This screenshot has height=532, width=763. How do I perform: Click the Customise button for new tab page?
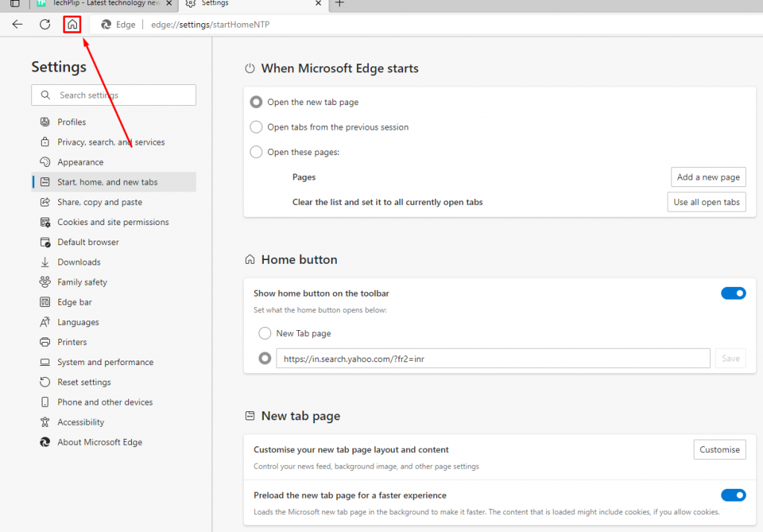click(720, 450)
